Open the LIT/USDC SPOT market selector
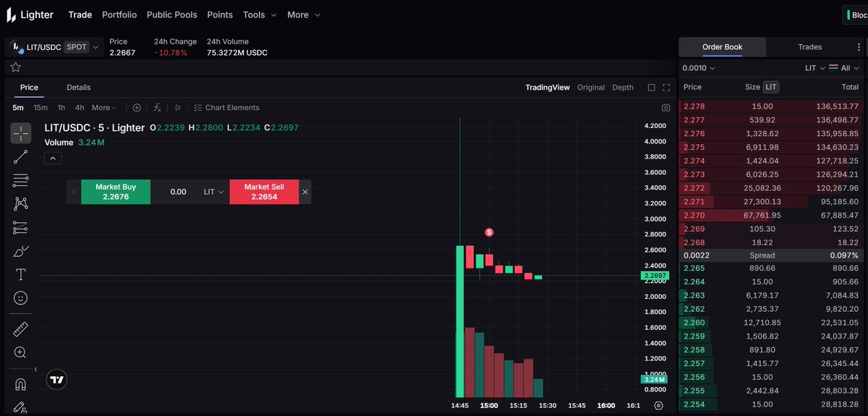The image size is (868, 416). click(x=55, y=47)
